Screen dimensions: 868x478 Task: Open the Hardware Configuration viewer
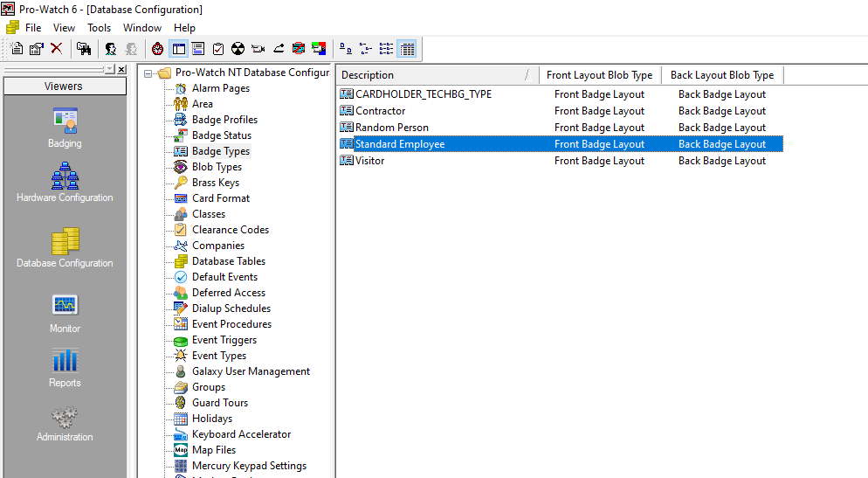pyautogui.click(x=65, y=182)
